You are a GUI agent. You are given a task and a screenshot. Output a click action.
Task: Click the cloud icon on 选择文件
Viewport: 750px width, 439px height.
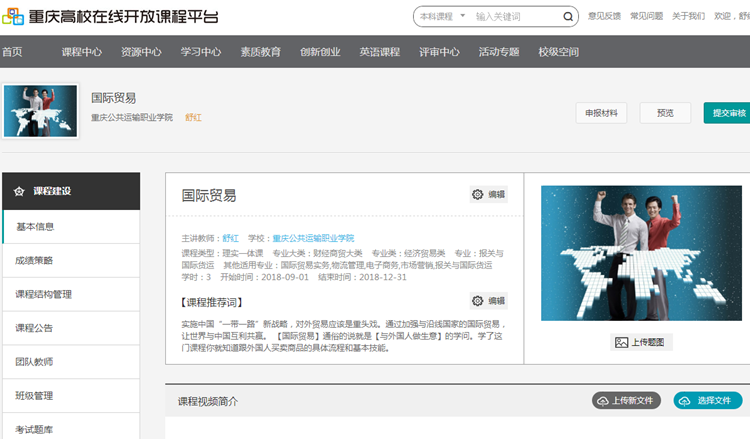(x=685, y=401)
